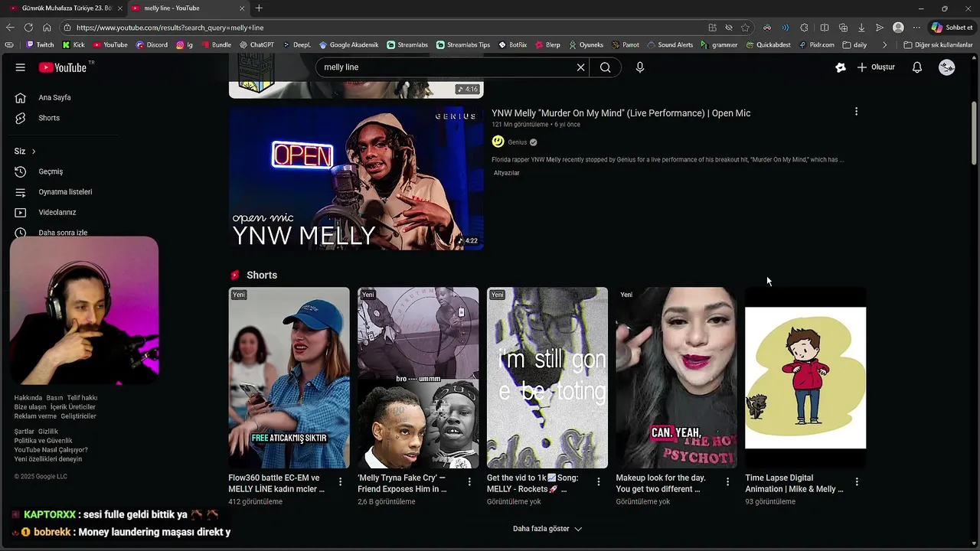Viewport: 980px width, 551px height.
Task: Open 'Get the vid to 1k' short title
Action: tap(533, 484)
